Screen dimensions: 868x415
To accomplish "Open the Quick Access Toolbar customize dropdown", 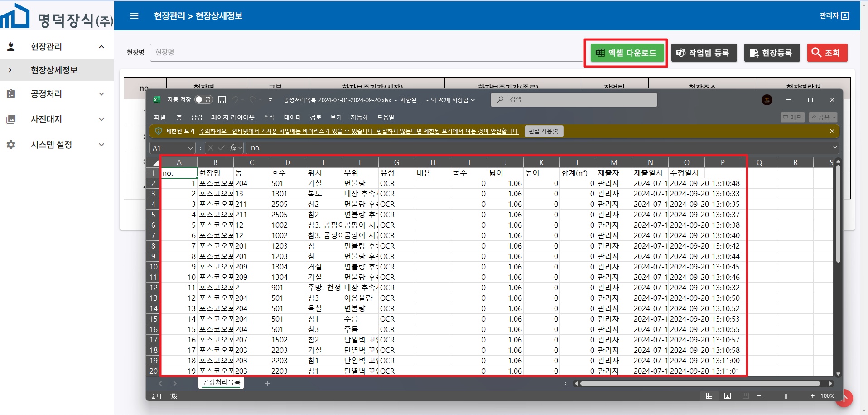I will 270,100.
